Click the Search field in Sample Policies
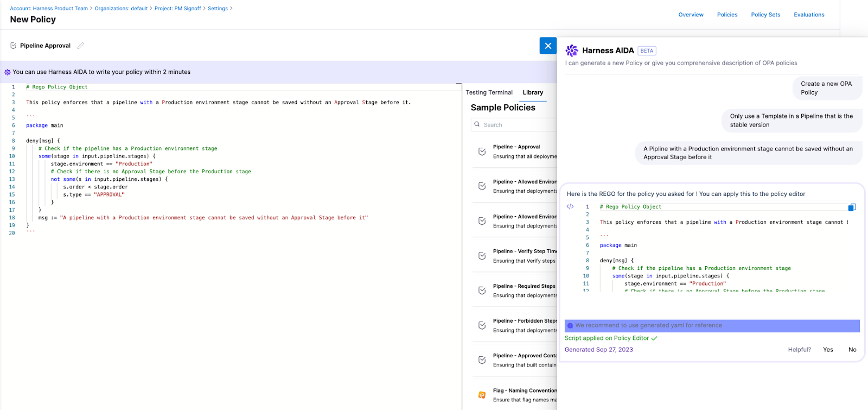868x410 pixels. (x=515, y=125)
